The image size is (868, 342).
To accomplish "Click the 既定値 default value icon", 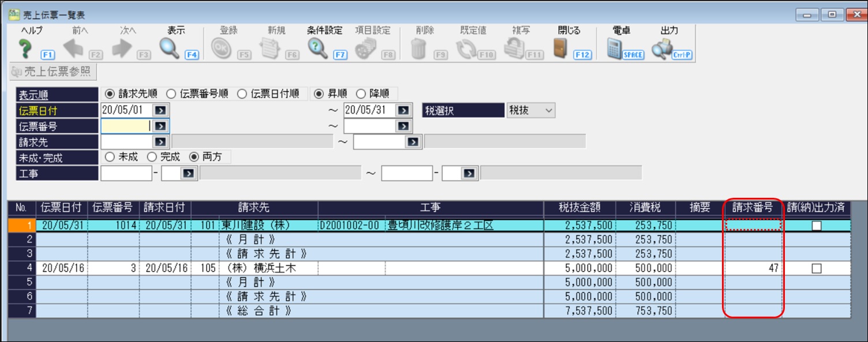I will [x=465, y=49].
